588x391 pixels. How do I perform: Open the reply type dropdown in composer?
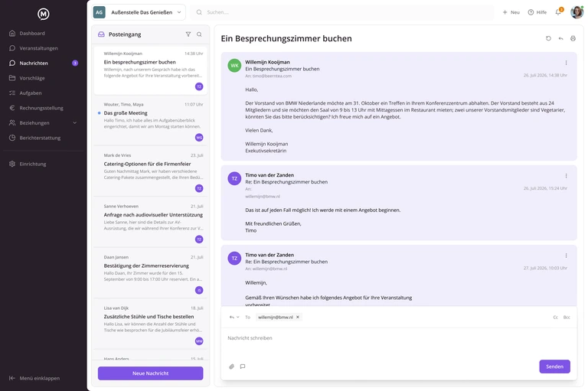[x=234, y=317]
